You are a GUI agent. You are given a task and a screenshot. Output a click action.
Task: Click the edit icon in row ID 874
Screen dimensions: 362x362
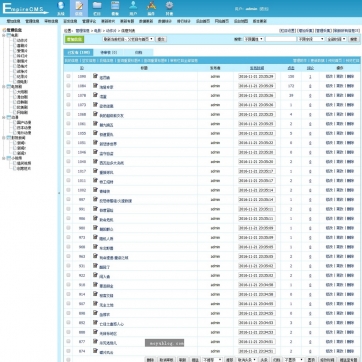[x=95, y=351]
